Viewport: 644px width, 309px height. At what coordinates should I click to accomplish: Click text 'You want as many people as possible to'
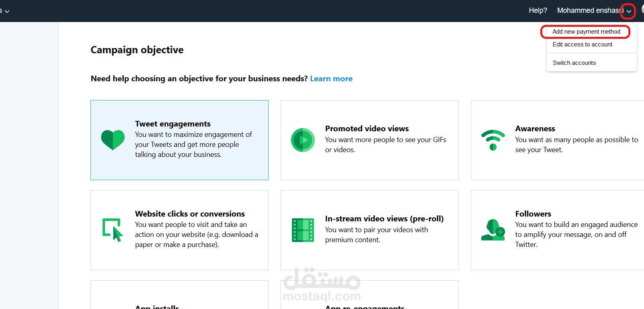tap(576, 140)
